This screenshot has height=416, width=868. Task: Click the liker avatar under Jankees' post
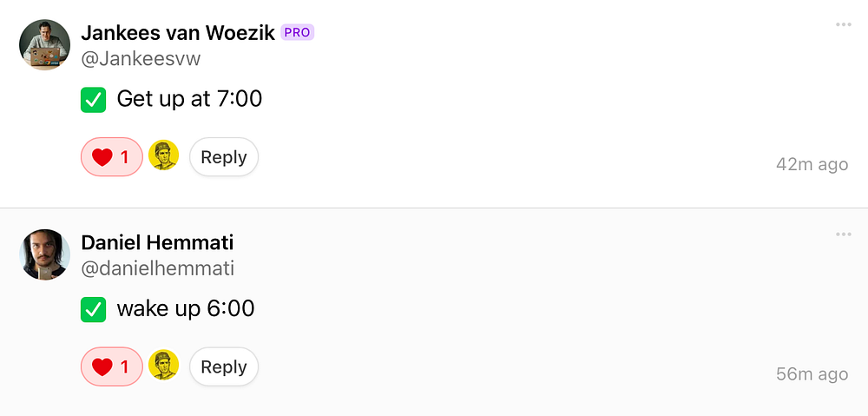point(163,156)
